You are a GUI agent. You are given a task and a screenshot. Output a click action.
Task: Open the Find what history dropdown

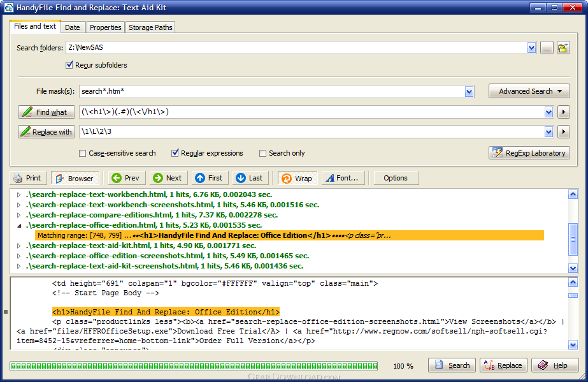pos(549,112)
